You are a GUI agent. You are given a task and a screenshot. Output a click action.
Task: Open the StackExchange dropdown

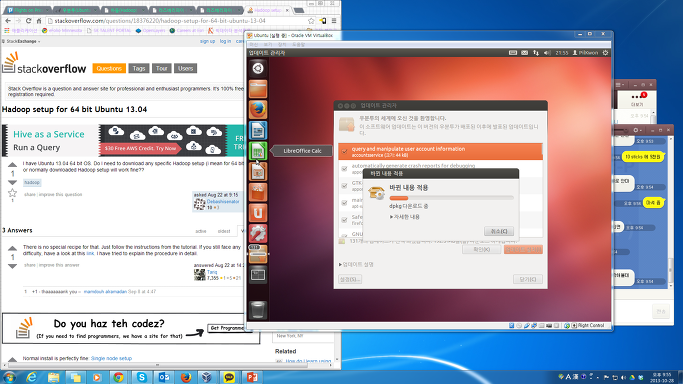(x=21, y=41)
